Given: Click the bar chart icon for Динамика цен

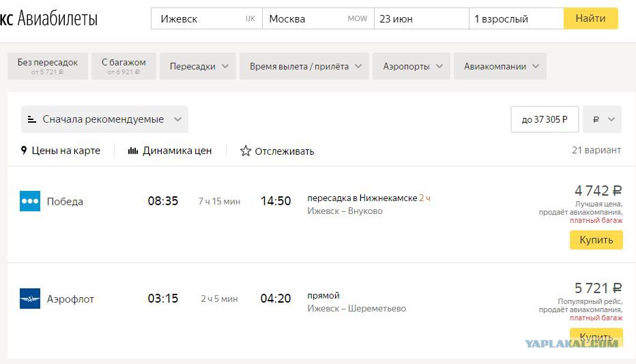Looking at the screenshot, I should (x=133, y=151).
